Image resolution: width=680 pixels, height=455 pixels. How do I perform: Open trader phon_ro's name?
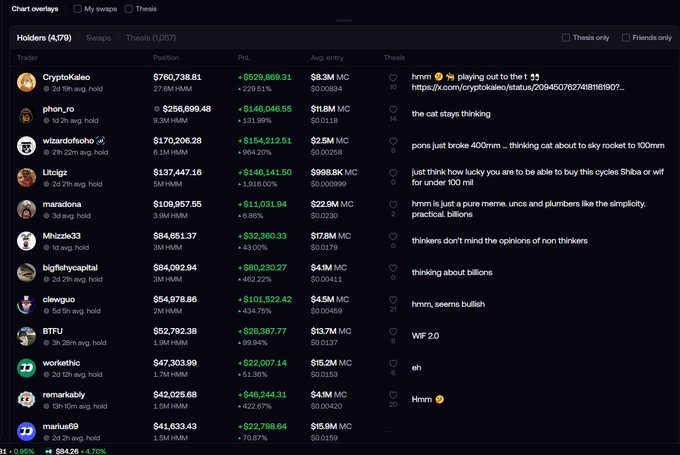coord(58,109)
